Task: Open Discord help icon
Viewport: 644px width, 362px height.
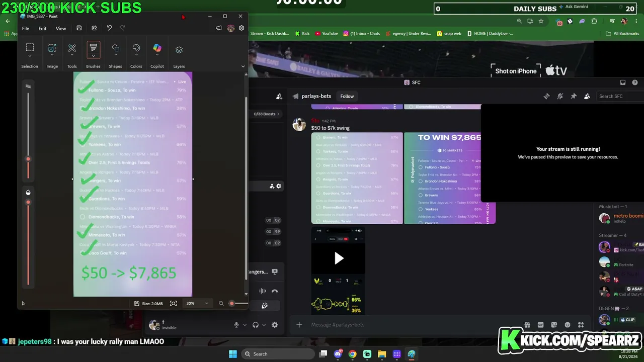Action: pos(635,82)
